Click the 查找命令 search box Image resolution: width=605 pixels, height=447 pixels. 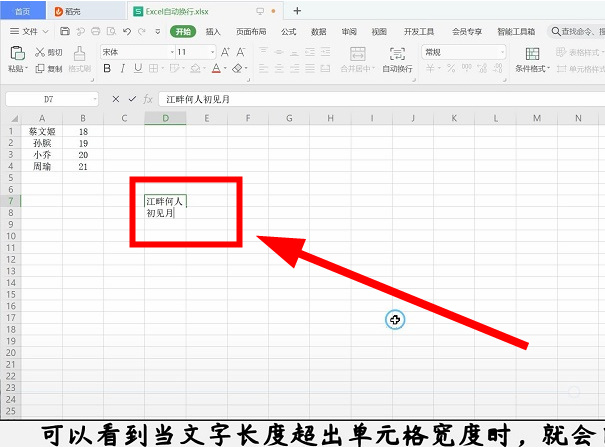click(577, 32)
